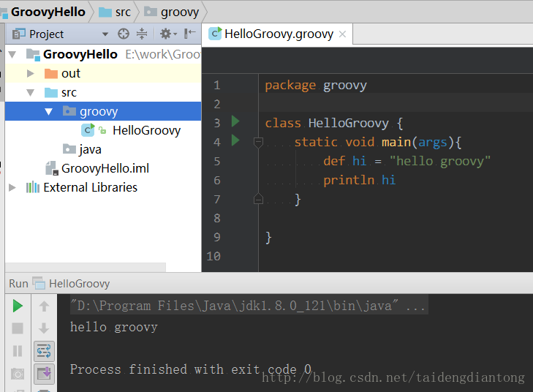Collapse the src folder
The width and height of the screenshot is (533, 392).
31,92
